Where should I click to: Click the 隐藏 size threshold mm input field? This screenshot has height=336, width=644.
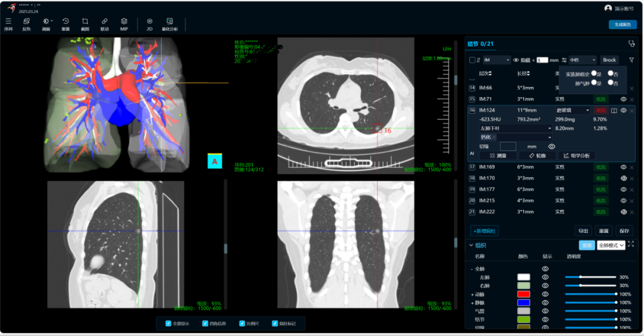coord(542,60)
